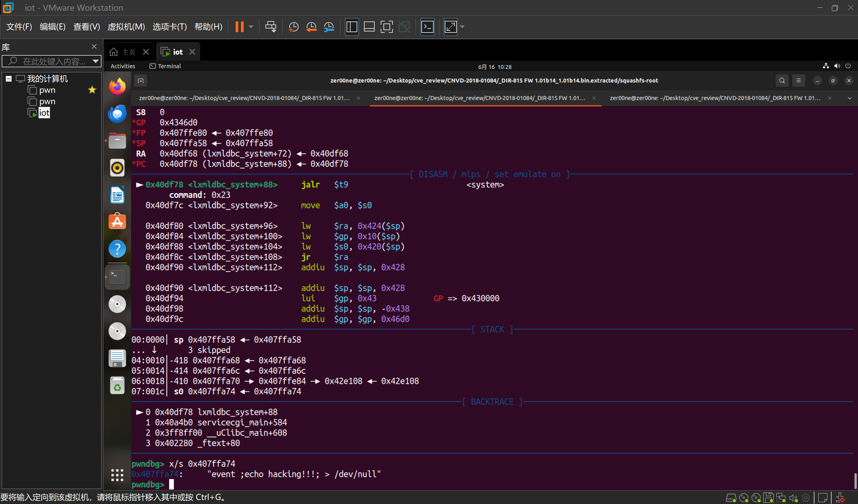Click the Terminal icon in dock

tap(117, 277)
